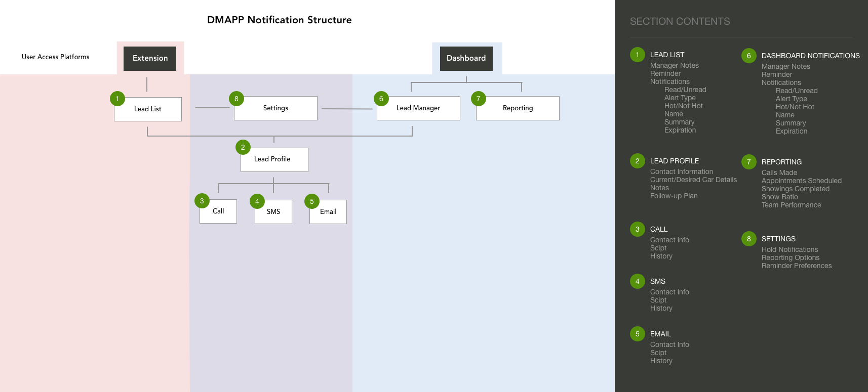
Task: Open the SMS node box
Action: tap(273, 211)
